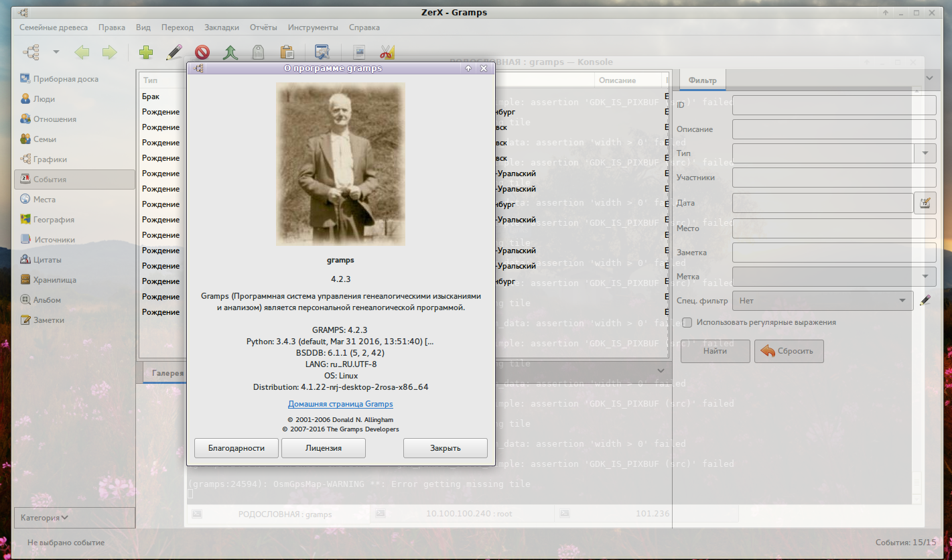
Task: Open the Домашняя страница Gramps link
Action: 340,404
